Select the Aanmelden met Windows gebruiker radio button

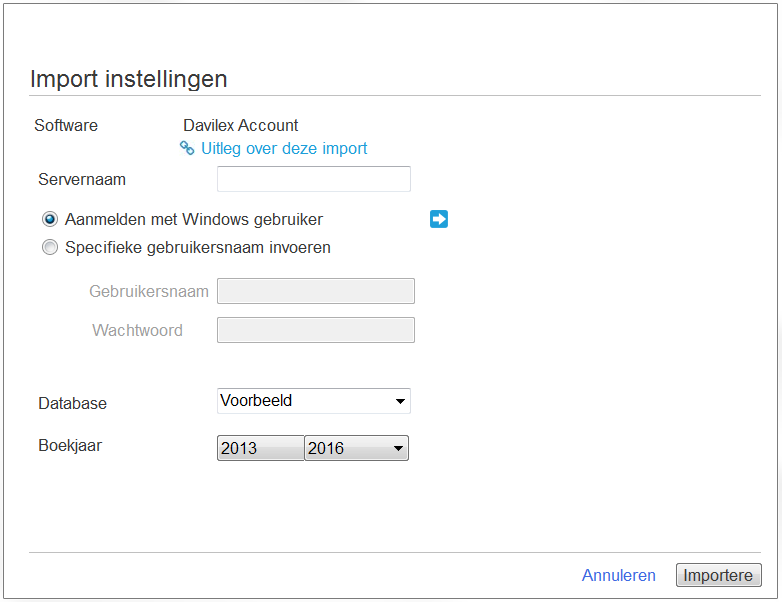(x=50, y=219)
